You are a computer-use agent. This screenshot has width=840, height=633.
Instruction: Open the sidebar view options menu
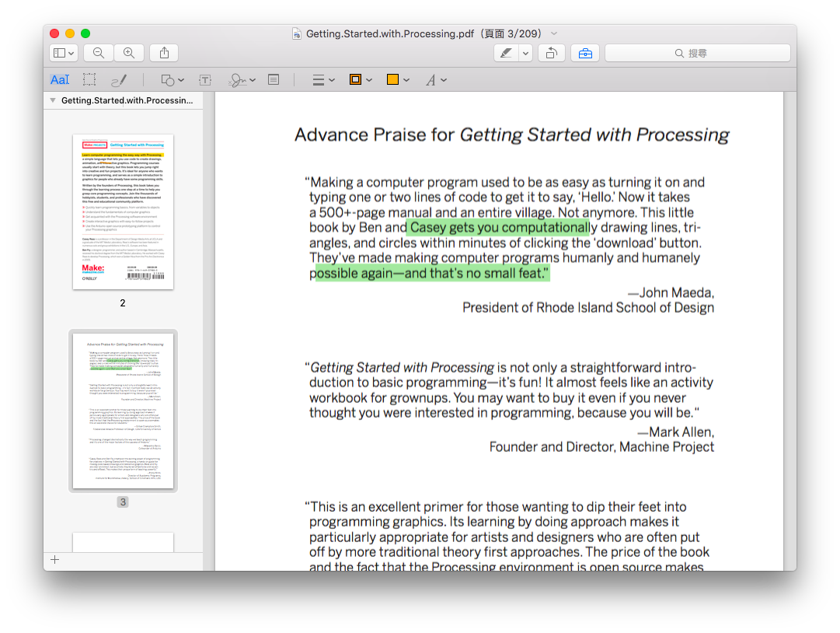tap(64, 53)
